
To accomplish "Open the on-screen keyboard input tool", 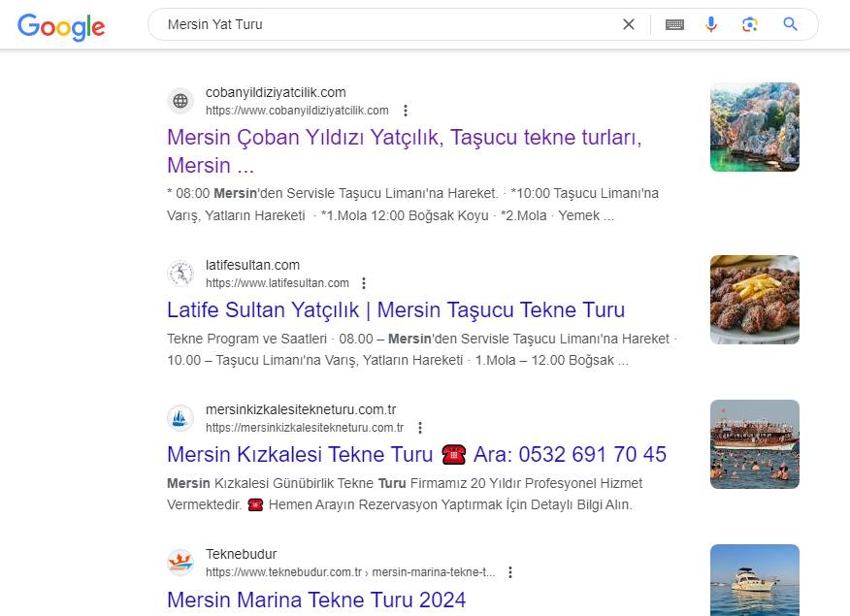I will (674, 24).
